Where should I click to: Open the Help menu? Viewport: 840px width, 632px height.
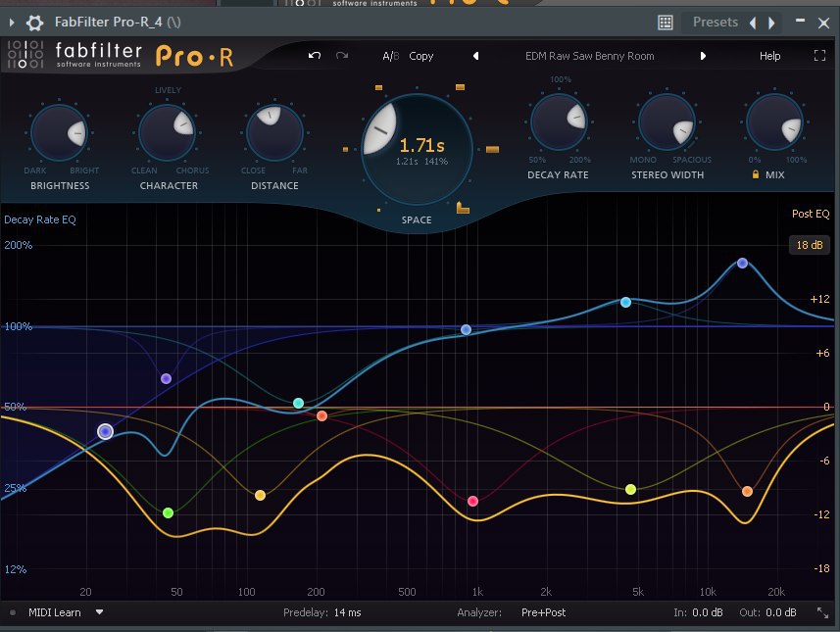click(769, 56)
